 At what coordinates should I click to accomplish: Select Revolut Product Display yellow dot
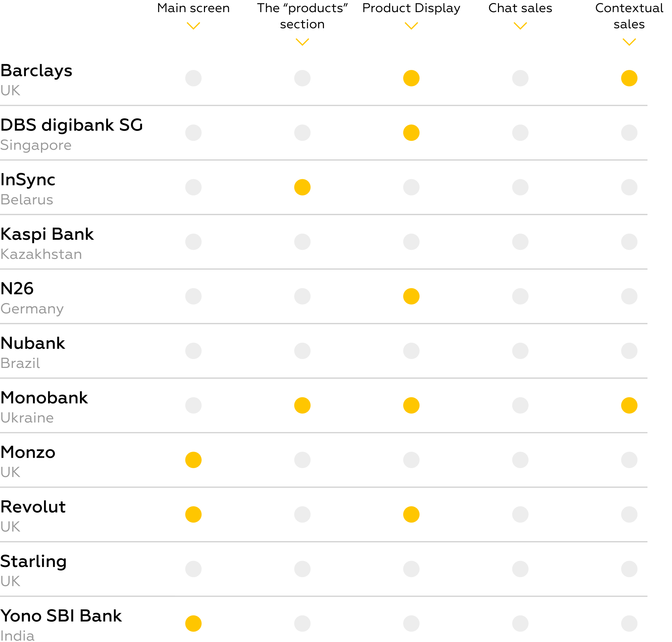[x=411, y=514]
